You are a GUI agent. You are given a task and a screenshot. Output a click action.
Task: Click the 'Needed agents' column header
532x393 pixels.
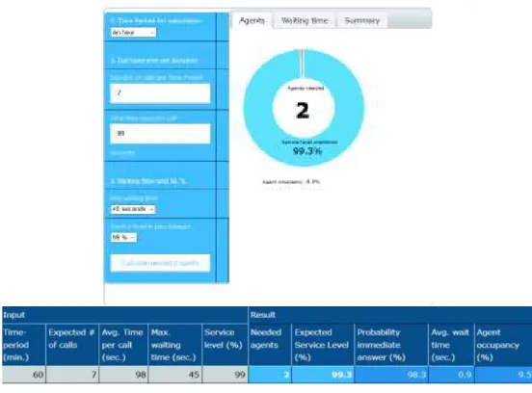[270, 345]
